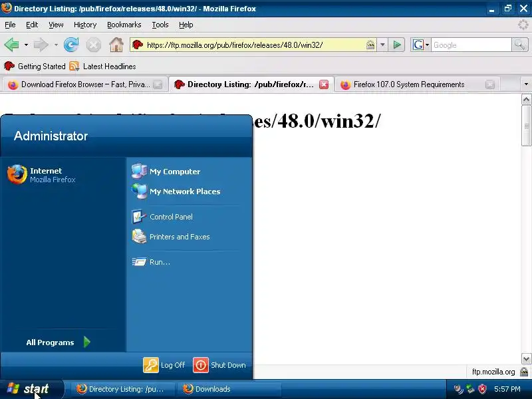Open the History menu
The width and height of the screenshot is (532, 399).
85,25
